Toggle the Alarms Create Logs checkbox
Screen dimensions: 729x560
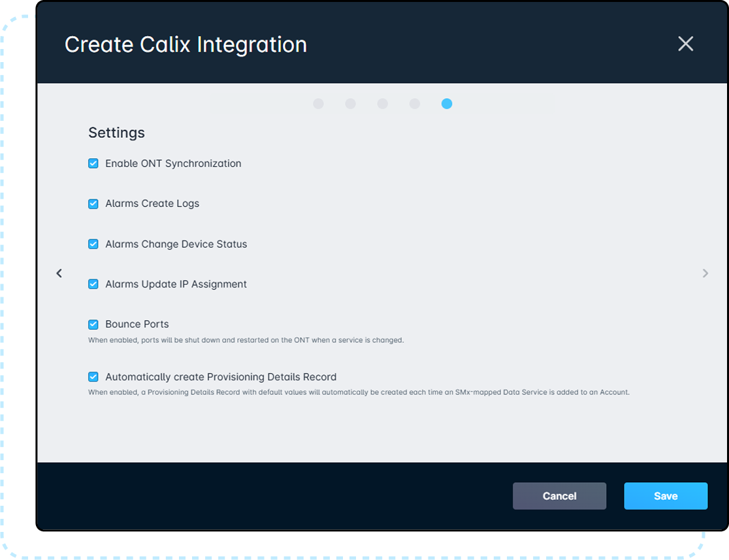point(93,204)
